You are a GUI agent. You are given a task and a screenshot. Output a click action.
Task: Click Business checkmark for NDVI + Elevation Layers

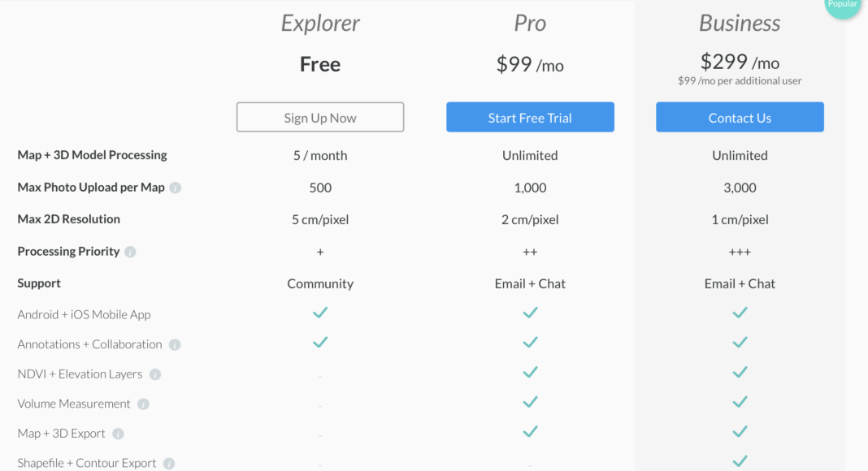740,372
